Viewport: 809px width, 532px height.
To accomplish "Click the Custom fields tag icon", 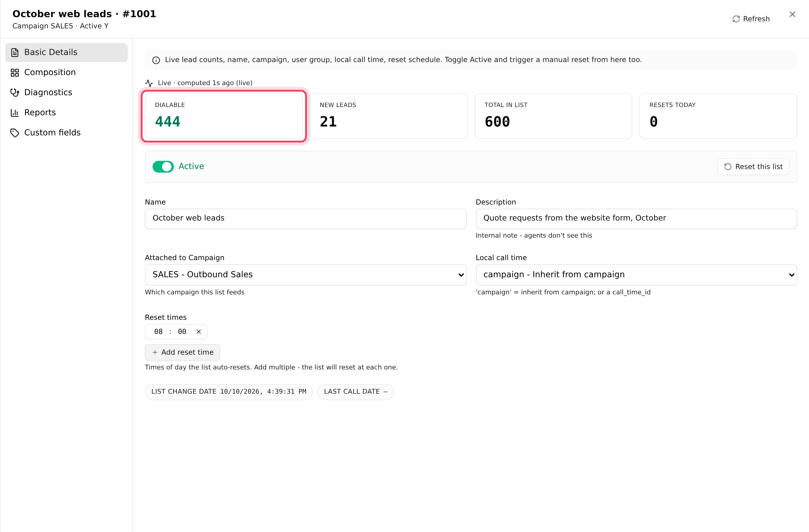I will pyautogui.click(x=14, y=133).
